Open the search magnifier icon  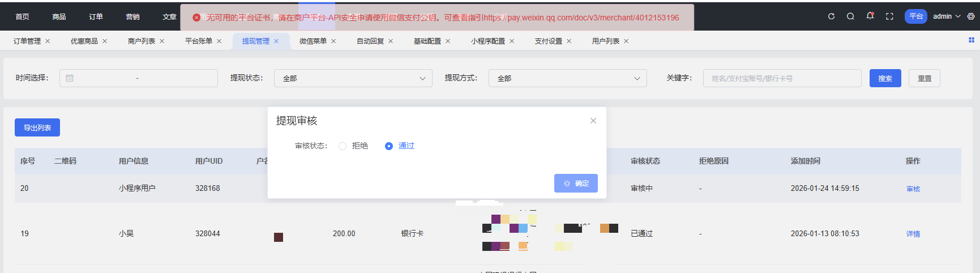[x=850, y=16]
